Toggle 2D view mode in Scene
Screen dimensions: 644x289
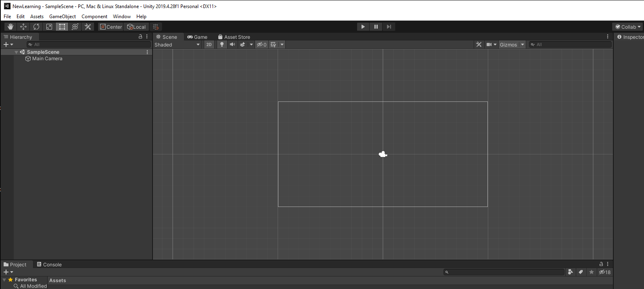click(209, 44)
